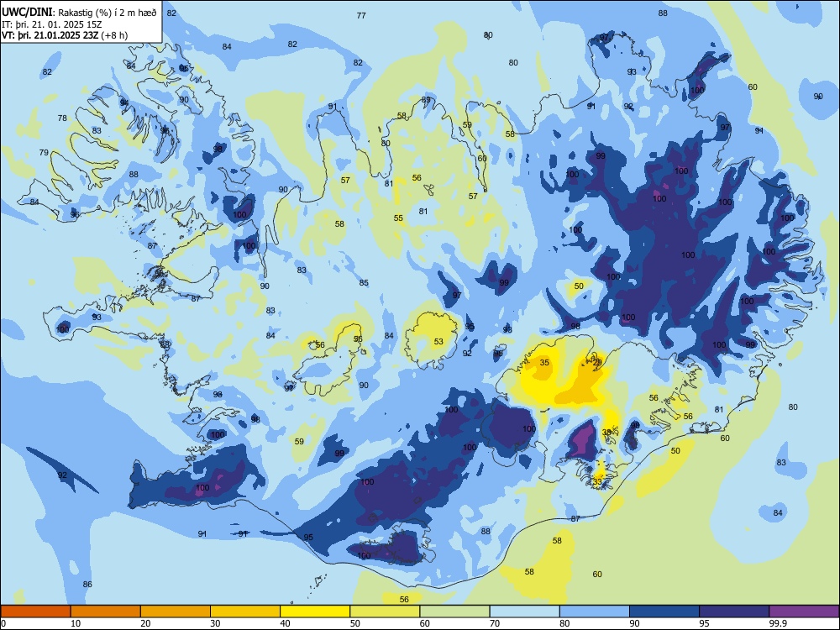Click the 10–20 orange legend swatch
Image resolution: width=840 pixels, height=630 pixels.
tap(106, 612)
